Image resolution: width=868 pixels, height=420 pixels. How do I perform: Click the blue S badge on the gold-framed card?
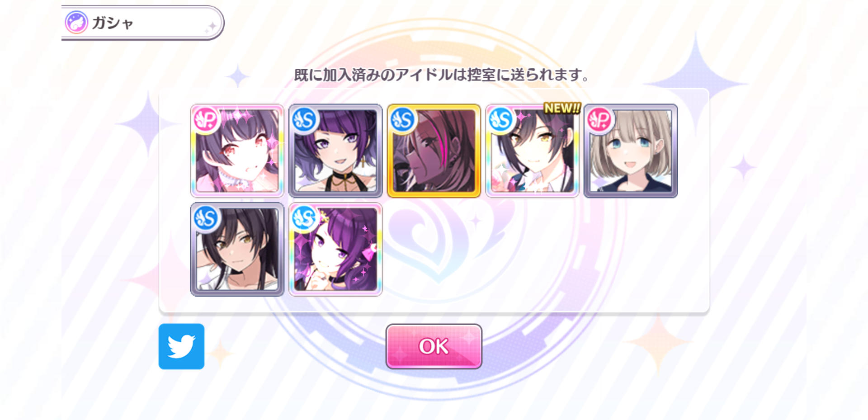(x=403, y=120)
